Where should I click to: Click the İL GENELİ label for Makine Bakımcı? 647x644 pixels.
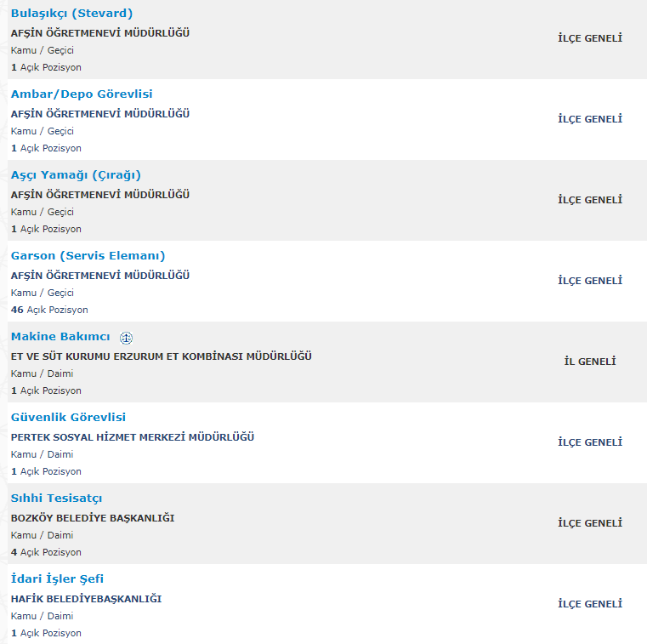[x=590, y=362]
